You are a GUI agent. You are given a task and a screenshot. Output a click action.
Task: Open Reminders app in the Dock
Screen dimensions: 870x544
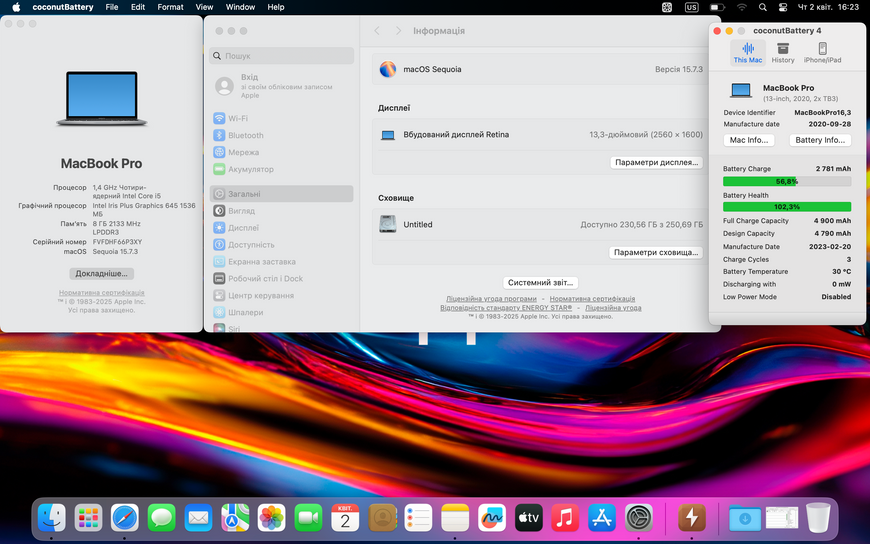pos(418,518)
